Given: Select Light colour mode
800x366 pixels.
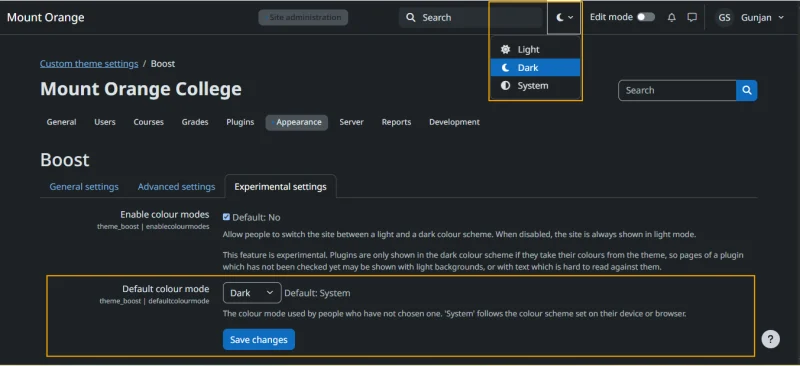Looking at the screenshot, I should click(535, 50).
